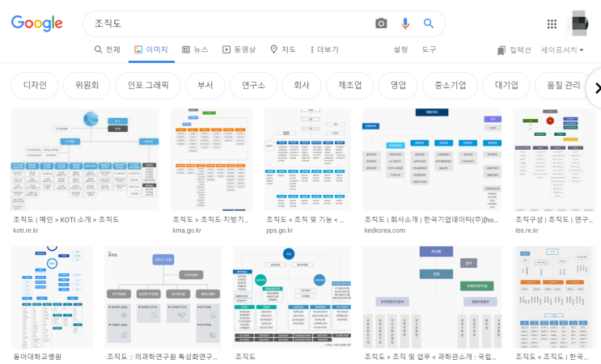The image size is (601, 364).
Task: Open the 컬렉션 collections bookmark
Action: coord(514,50)
